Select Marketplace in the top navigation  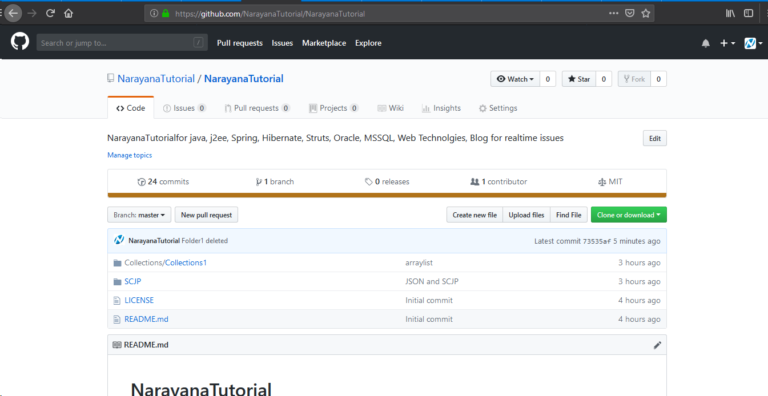(x=324, y=43)
